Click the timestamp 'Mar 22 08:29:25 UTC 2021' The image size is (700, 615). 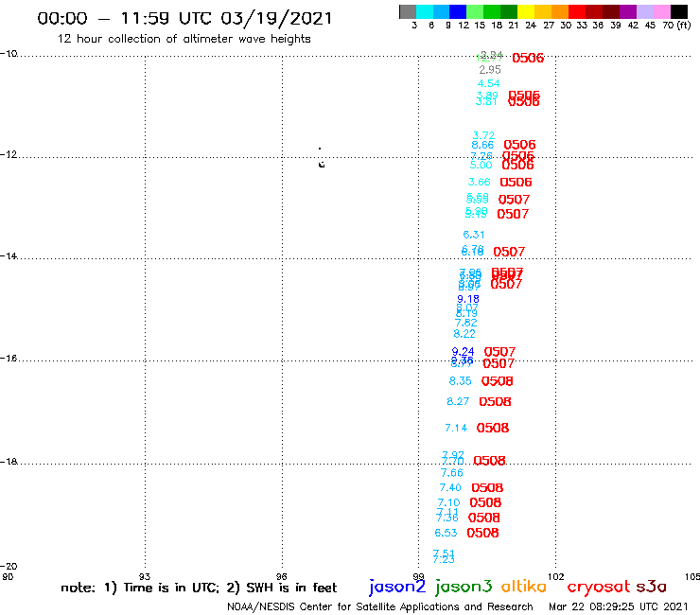(619, 606)
